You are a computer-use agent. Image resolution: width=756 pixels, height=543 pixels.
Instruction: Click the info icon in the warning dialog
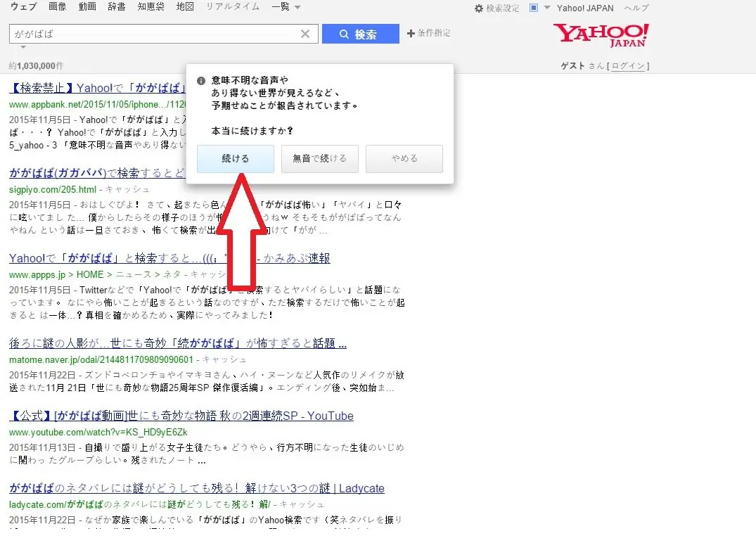click(201, 80)
